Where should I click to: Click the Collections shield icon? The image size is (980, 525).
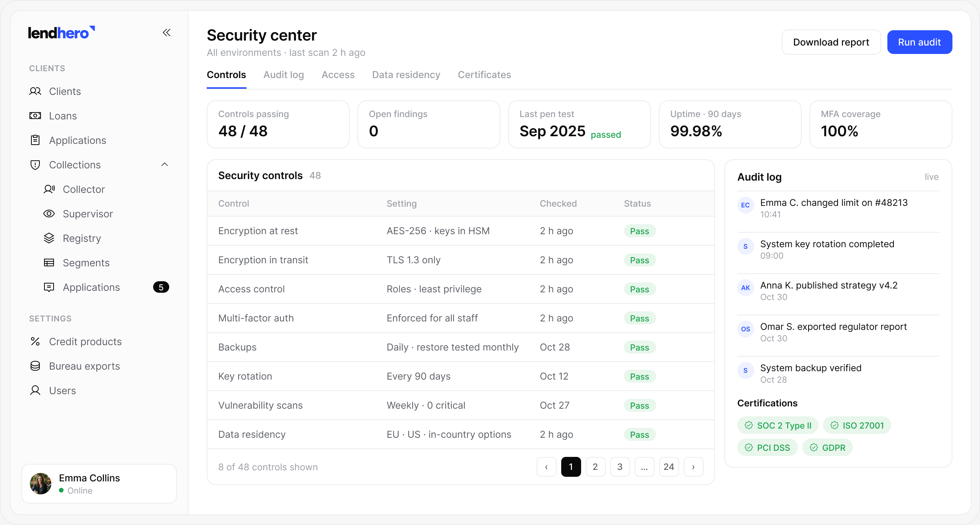(x=35, y=165)
